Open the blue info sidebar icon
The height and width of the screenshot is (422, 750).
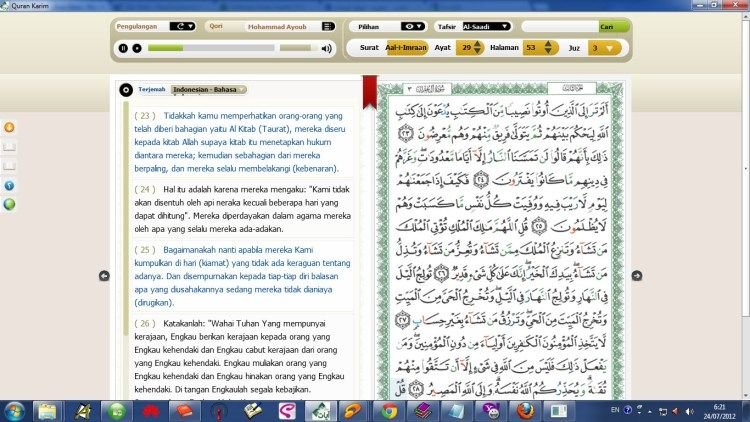[x=9, y=185]
